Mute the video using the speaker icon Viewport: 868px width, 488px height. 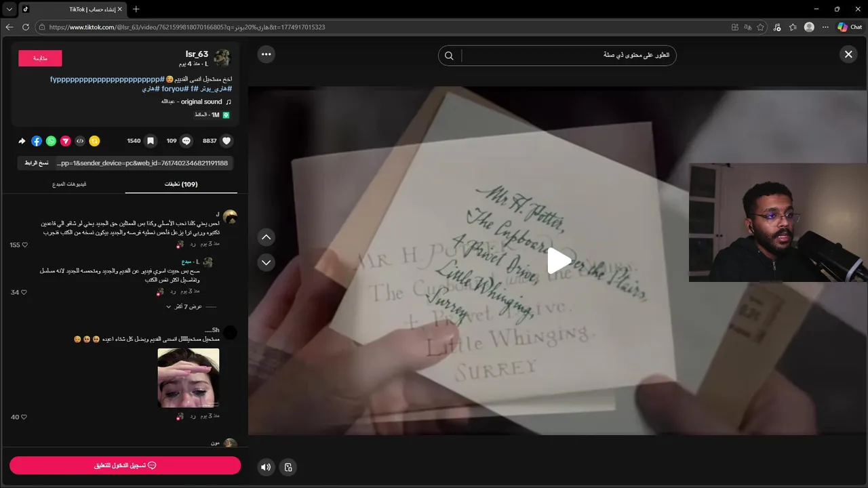[x=266, y=467]
